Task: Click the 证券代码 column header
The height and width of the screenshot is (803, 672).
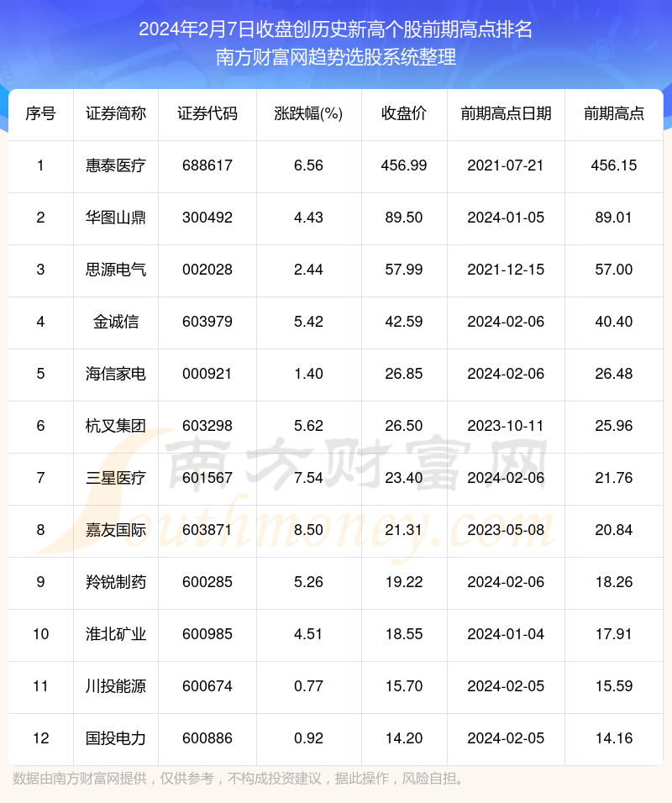Action: [x=207, y=113]
